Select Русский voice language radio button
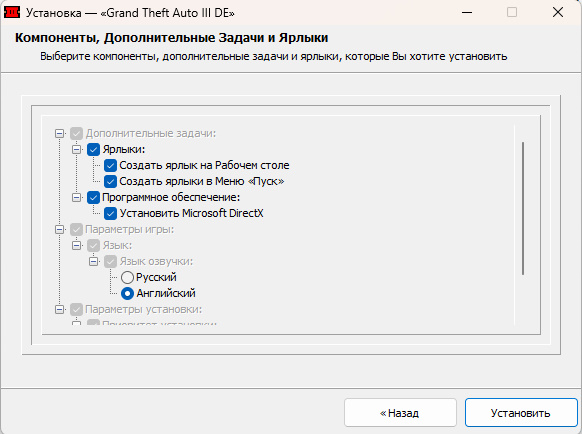582x434 pixels. pos(127,277)
